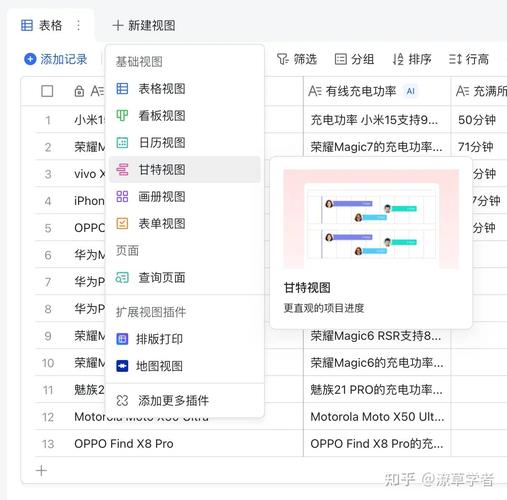507x500 pixels.
Task: Click the Gantt view preview thumbnail
Action: click(x=371, y=219)
